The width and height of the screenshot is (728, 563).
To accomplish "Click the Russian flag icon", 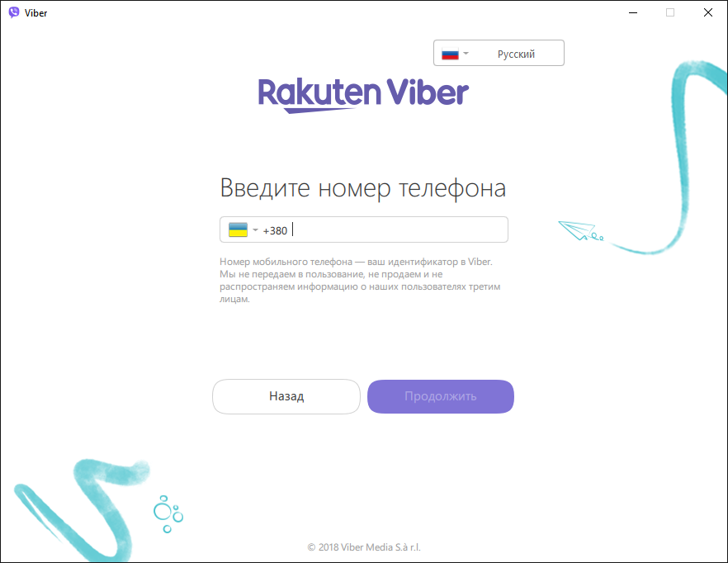I will pos(450,54).
